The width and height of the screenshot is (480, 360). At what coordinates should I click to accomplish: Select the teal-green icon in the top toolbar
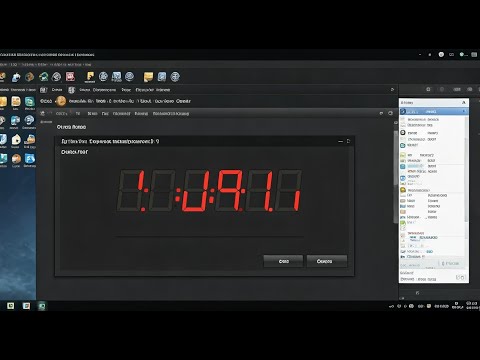[x=43, y=77]
